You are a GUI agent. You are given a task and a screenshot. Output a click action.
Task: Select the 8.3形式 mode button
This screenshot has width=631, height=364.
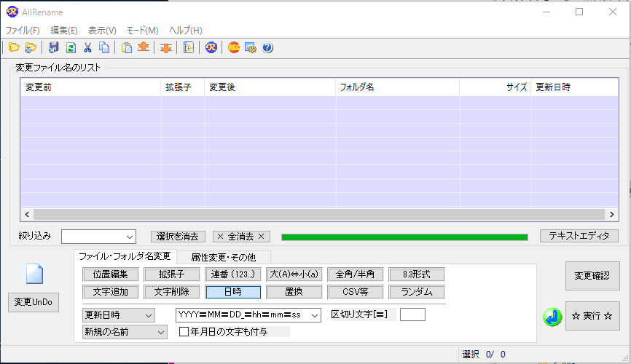click(x=417, y=274)
